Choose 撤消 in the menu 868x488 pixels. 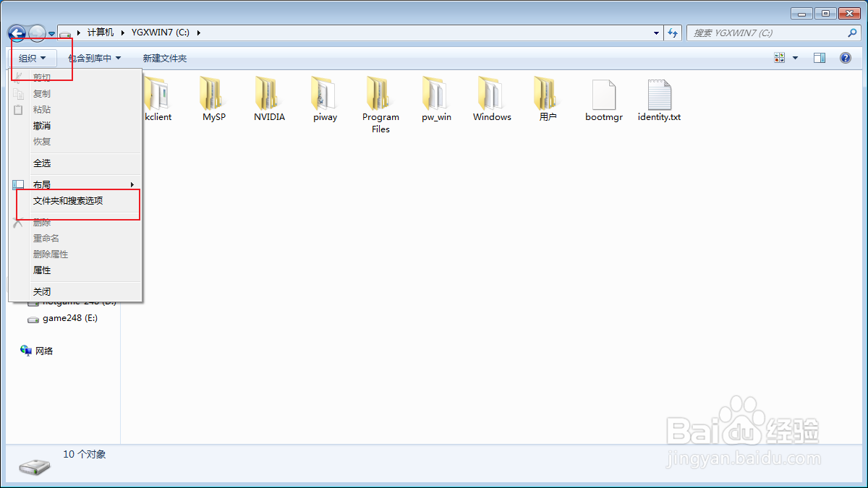pyautogui.click(x=75, y=125)
